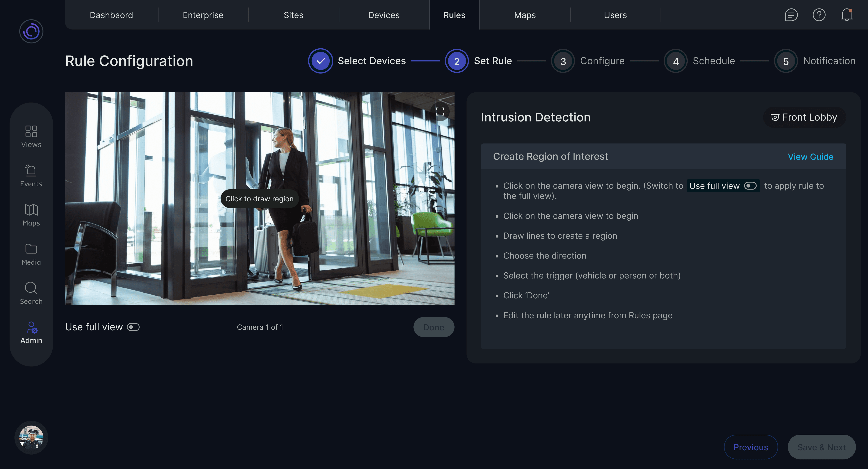This screenshot has width=868, height=469.
Task: Toggle Use full view below camera
Action: click(x=133, y=327)
